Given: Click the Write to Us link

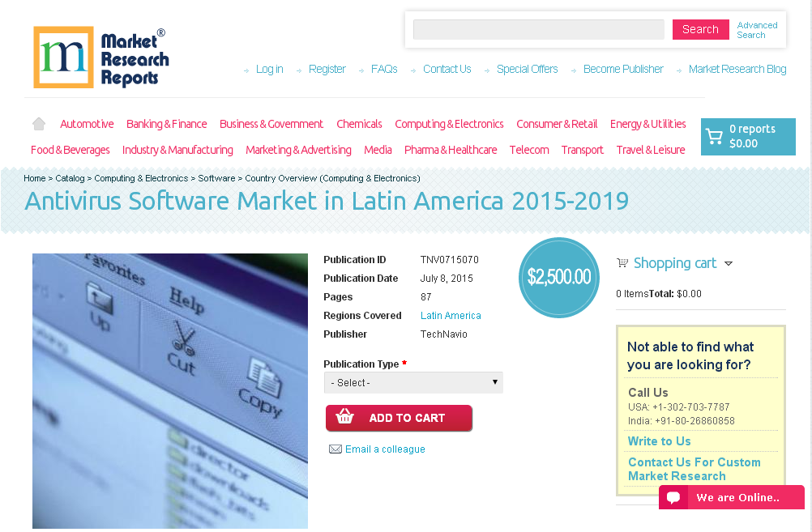Looking at the screenshot, I should pos(659,440).
